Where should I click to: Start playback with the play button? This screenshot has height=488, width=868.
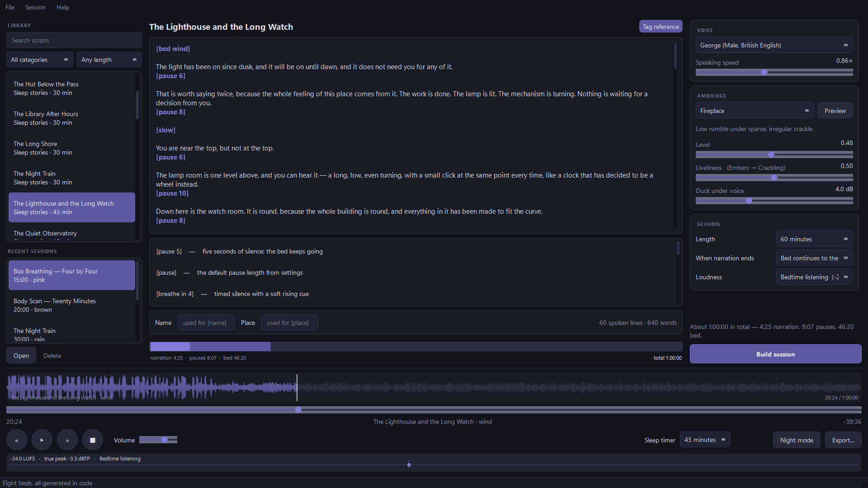tap(42, 440)
